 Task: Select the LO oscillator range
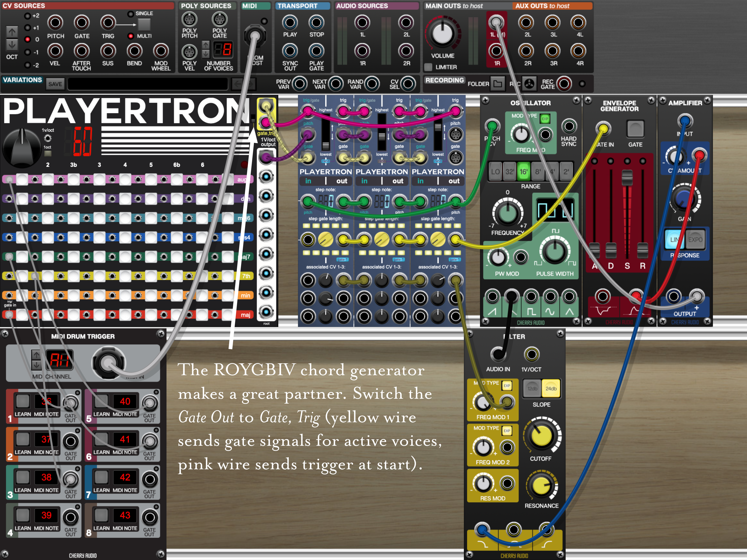[495, 172]
